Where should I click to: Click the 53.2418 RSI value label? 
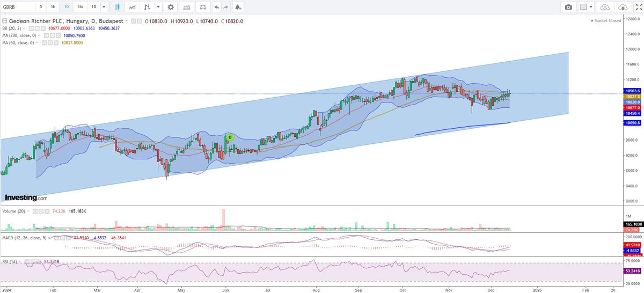pos(633,272)
